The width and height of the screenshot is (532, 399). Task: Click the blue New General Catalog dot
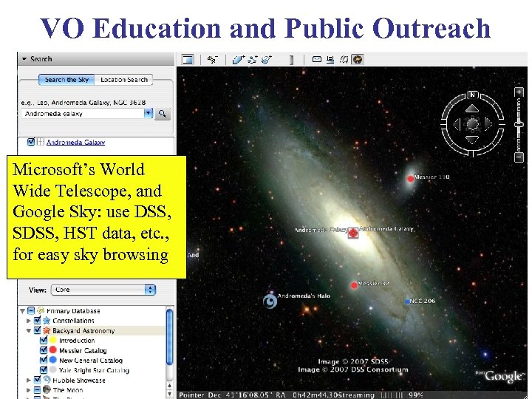(53, 360)
